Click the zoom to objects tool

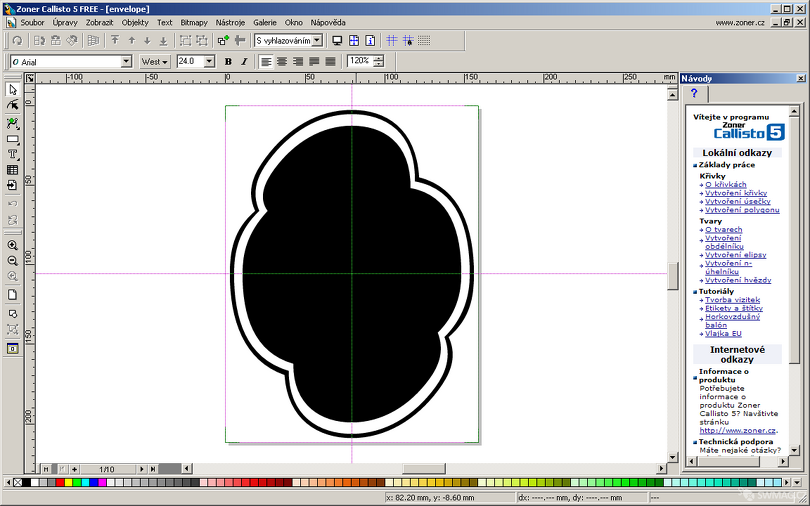(x=13, y=329)
